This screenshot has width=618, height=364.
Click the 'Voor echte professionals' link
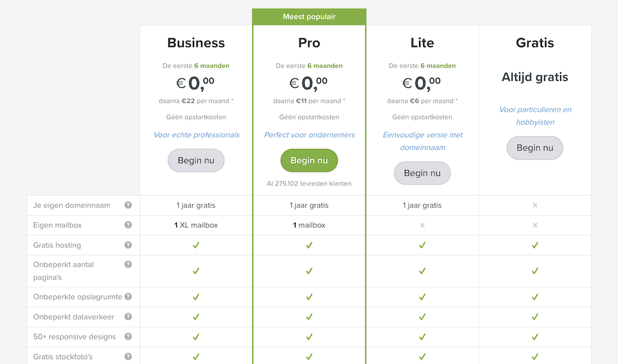196,135
